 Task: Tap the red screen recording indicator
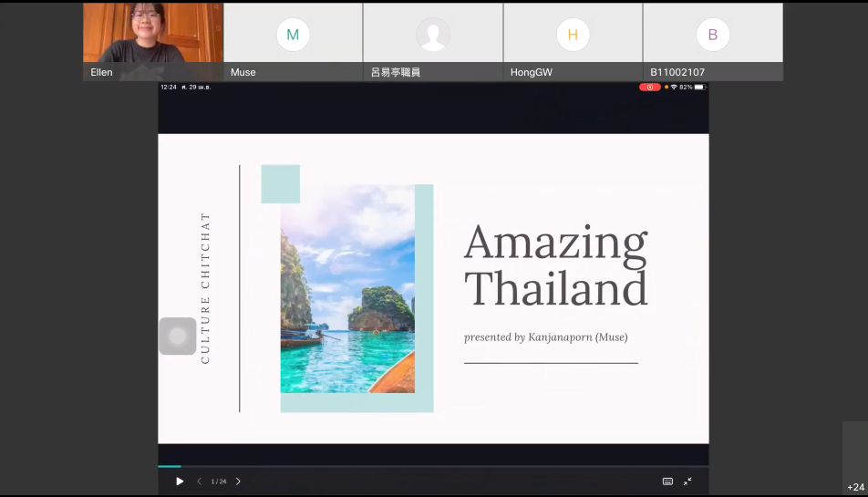pos(650,87)
